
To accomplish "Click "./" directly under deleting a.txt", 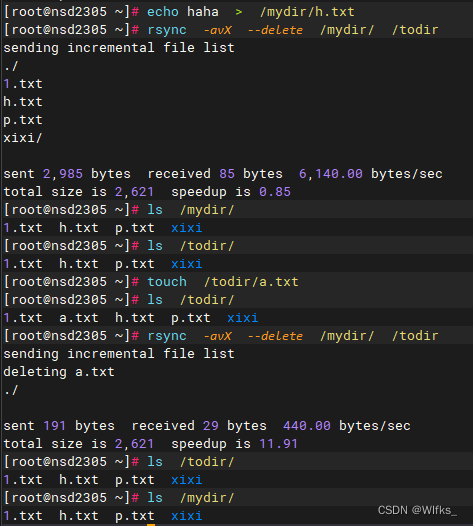I will click(11, 390).
